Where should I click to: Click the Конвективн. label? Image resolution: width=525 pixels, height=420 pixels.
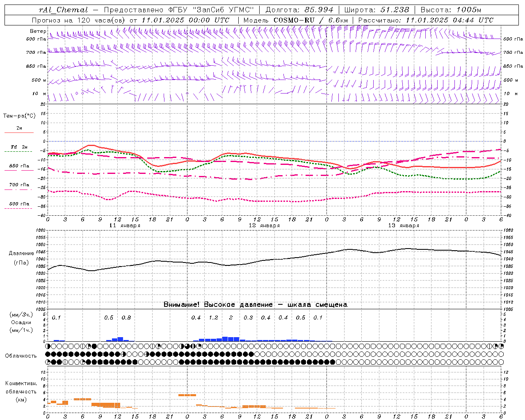pyautogui.click(x=21, y=383)
